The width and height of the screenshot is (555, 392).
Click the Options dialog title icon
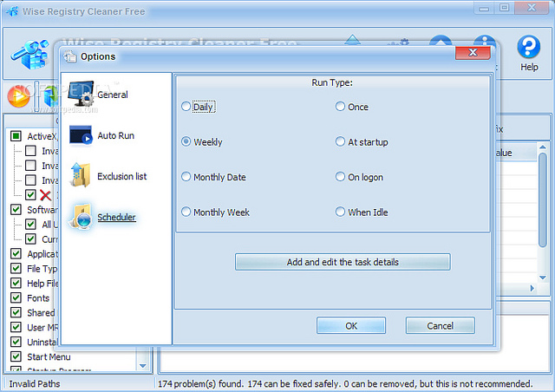pos(70,56)
